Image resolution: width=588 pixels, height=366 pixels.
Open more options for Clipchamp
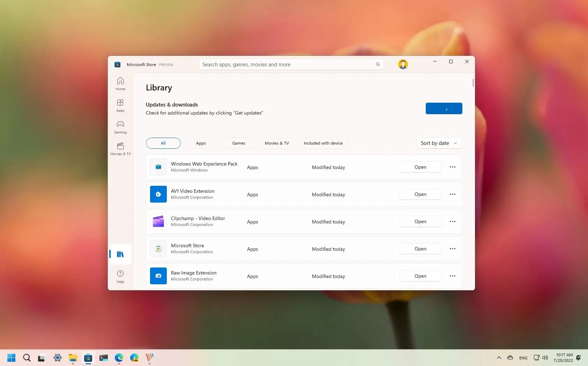453,221
